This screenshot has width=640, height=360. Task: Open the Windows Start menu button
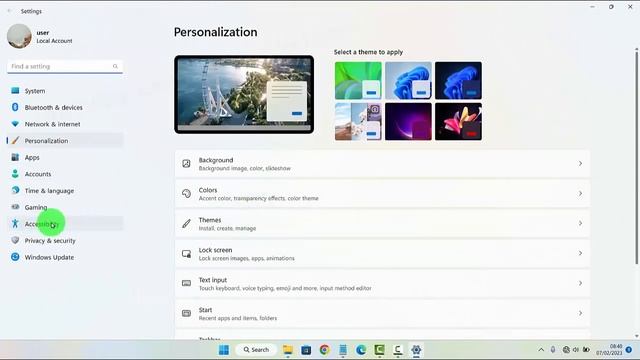coord(224,350)
